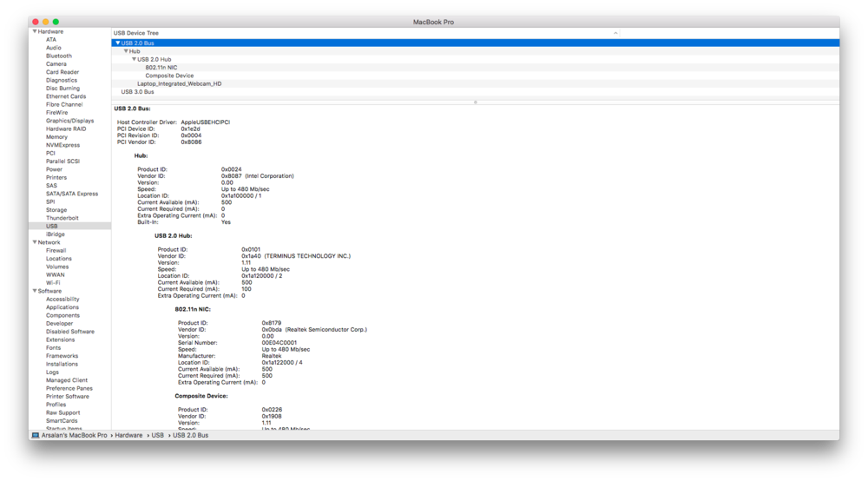This screenshot has height=481, width=868.
Task: Click the split pane divider handle
Action: (475, 102)
